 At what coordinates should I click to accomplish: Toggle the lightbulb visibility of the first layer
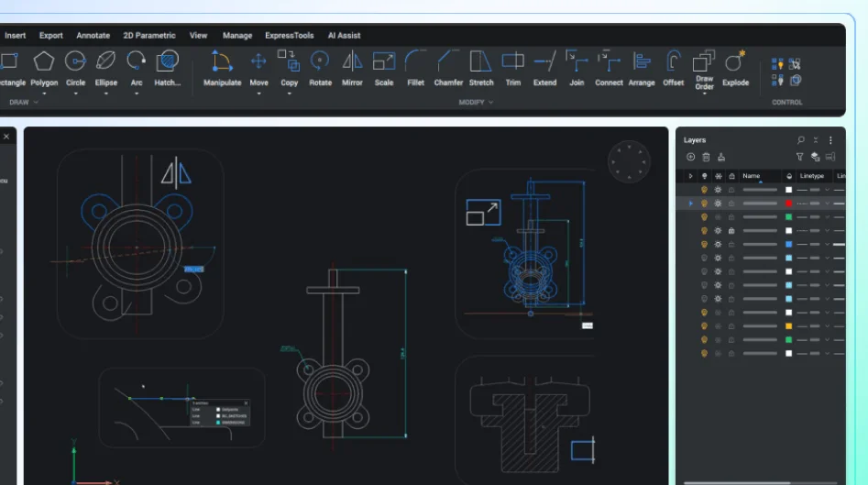coord(704,190)
